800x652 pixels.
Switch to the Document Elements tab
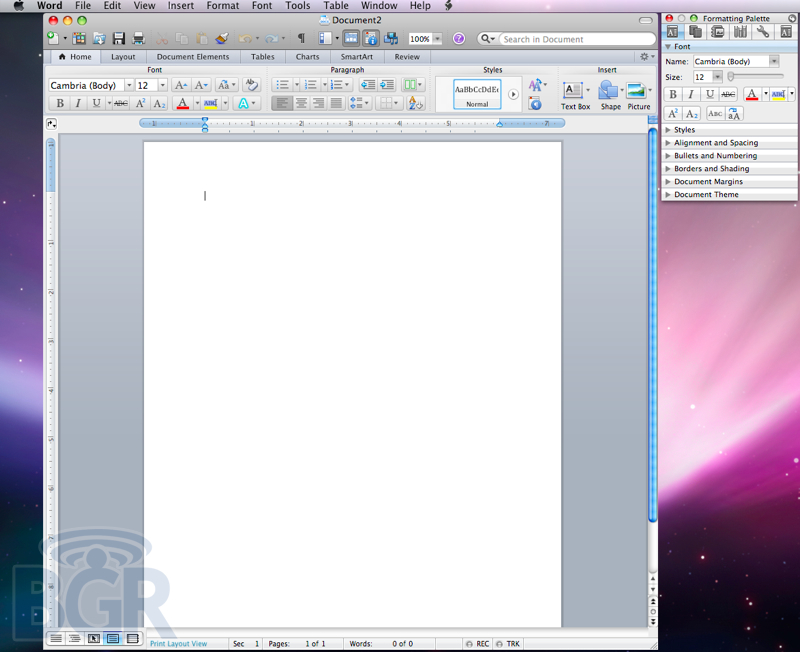click(x=192, y=57)
